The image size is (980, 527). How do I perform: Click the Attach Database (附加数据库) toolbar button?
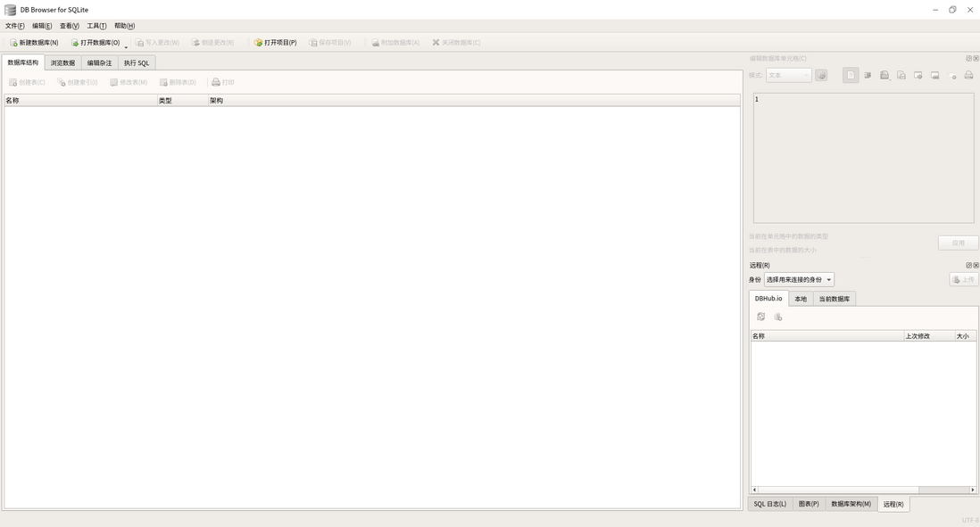395,43
